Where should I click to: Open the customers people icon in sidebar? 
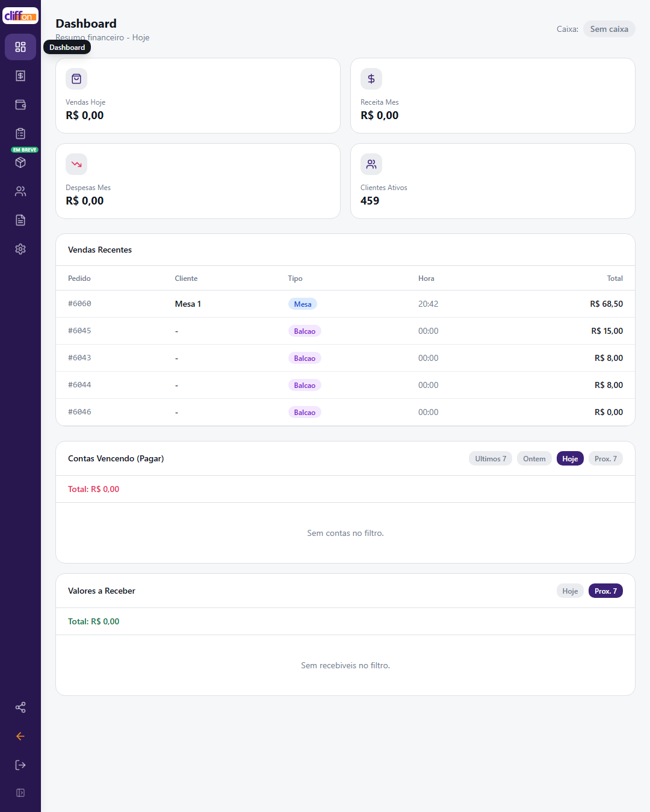[20, 191]
